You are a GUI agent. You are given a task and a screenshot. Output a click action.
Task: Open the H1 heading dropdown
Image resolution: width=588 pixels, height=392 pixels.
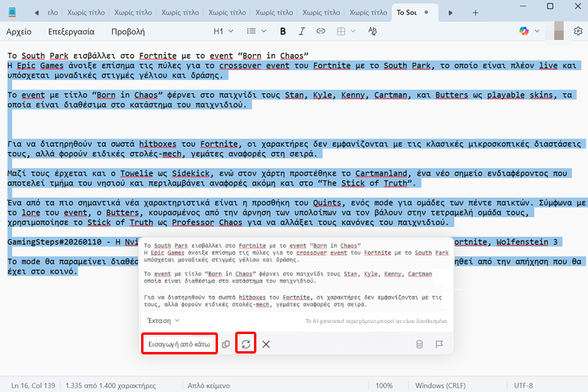click(223, 31)
